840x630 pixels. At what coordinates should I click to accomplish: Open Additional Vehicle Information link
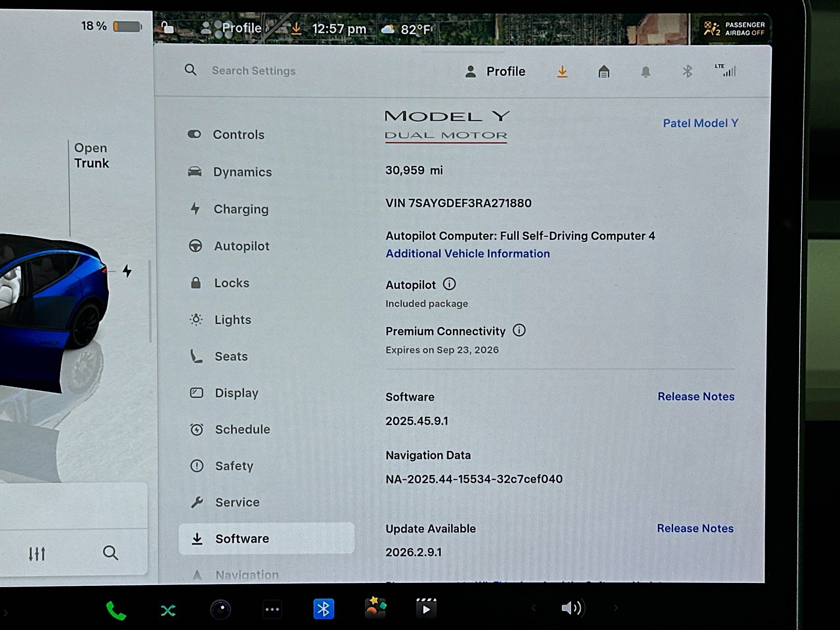click(467, 253)
